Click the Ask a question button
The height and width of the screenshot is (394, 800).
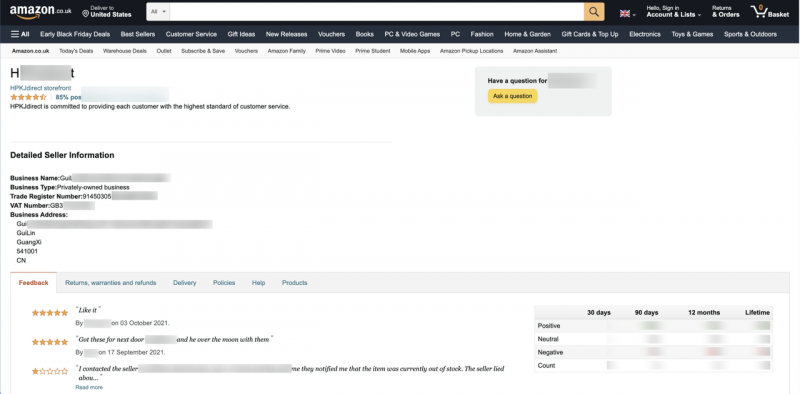point(512,96)
